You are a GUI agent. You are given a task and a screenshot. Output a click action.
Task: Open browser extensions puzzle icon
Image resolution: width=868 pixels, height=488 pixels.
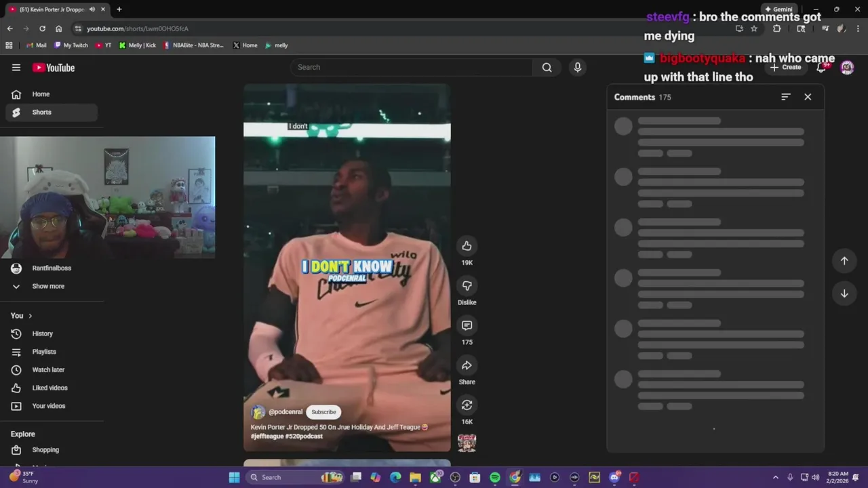(777, 28)
